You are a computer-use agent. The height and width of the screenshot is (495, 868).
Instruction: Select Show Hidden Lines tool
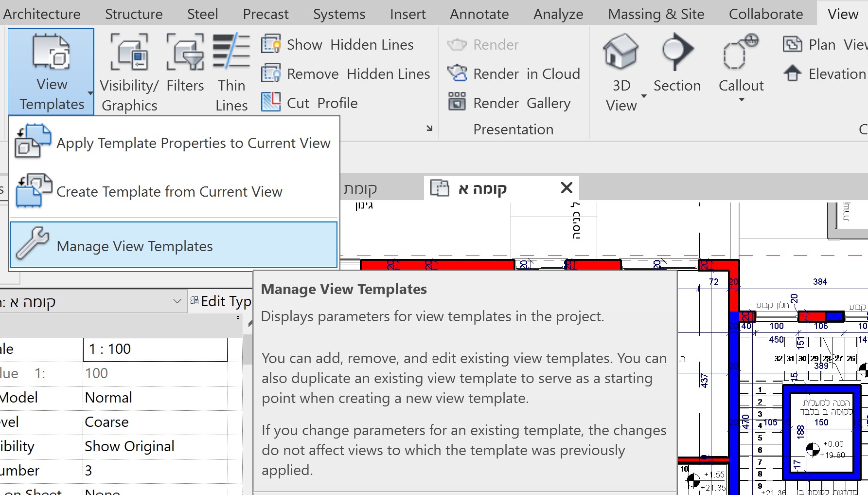click(337, 45)
